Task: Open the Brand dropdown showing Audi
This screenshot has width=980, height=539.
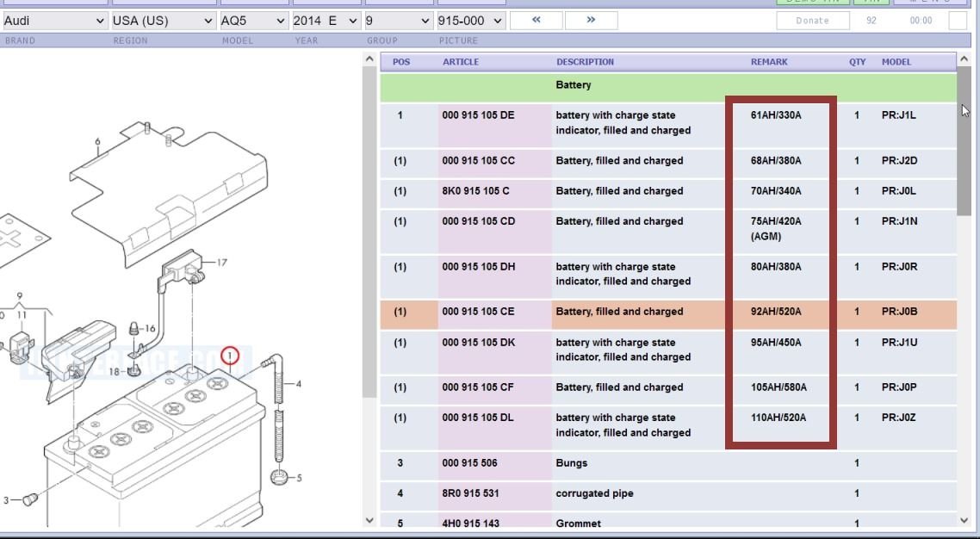Action: click(x=52, y=20)
